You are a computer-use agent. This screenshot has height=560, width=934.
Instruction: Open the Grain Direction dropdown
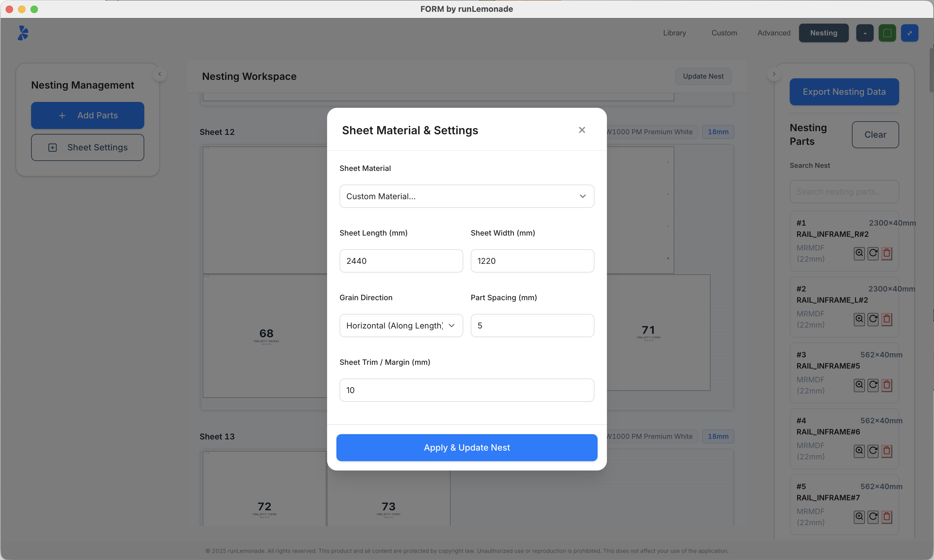pos(400,325)
